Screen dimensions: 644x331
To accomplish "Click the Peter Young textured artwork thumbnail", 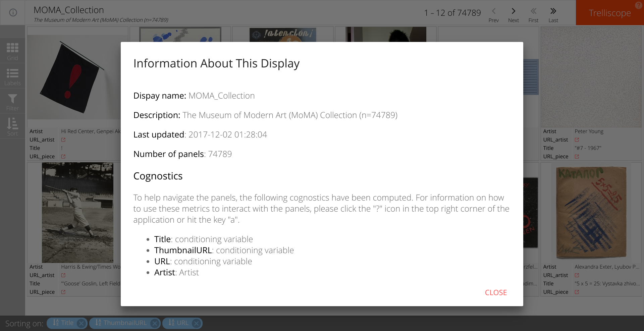I will point(591,77).
